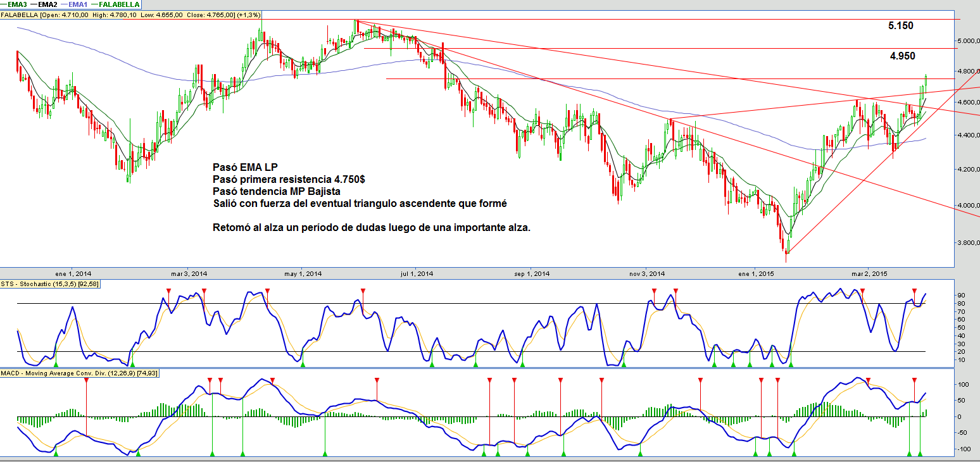Screen dimensions: 980x462
Task: Click the 'may 1, 2014' date label
Action: click(303, 274)
